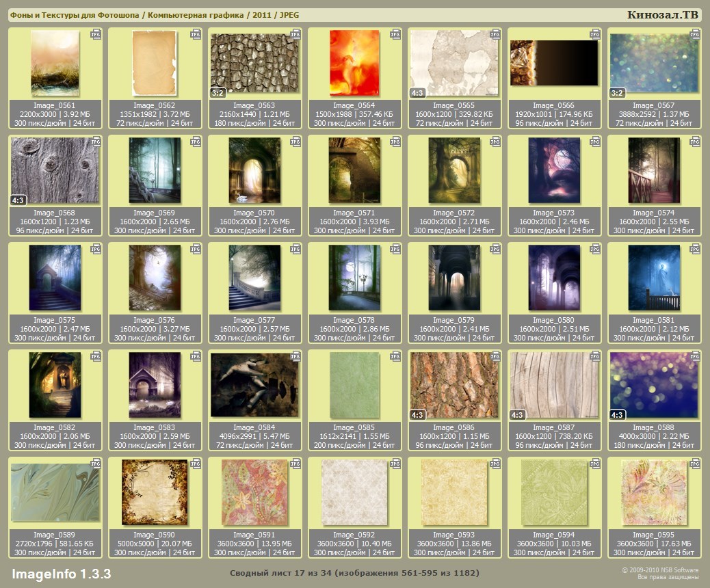Screen dimensions: 710x588
Task: Select the 3:2 badge on Image_0567
Action: (x=617, y=93)
